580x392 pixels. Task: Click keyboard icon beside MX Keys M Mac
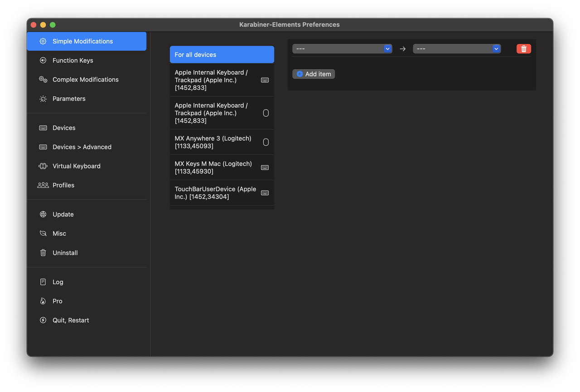point(265,167)
